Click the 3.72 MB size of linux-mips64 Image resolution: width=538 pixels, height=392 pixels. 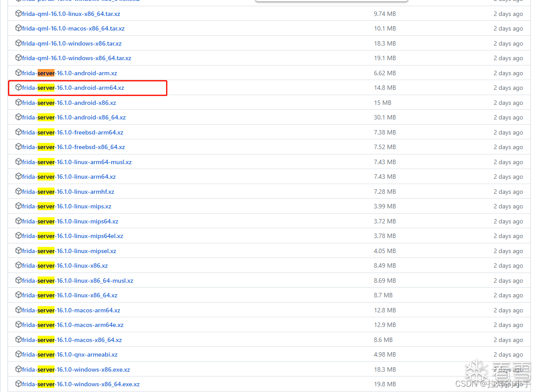point(385,221)
